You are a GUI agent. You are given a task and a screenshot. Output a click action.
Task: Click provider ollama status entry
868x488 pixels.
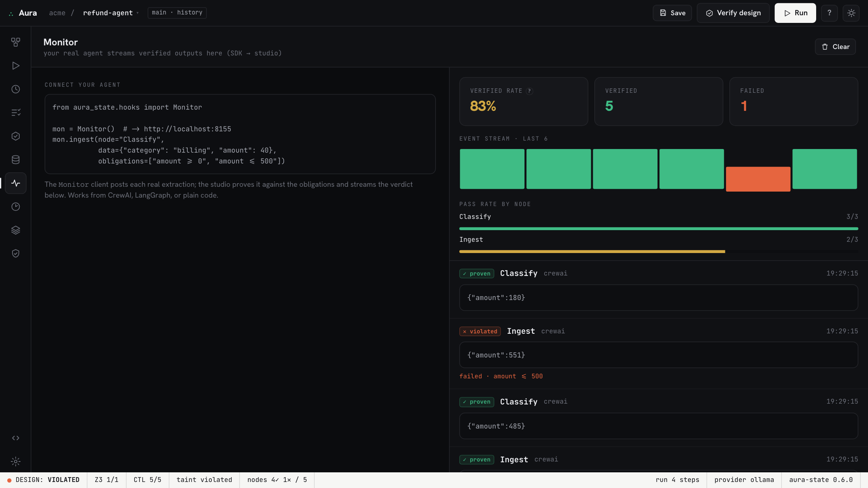[744, 480]
